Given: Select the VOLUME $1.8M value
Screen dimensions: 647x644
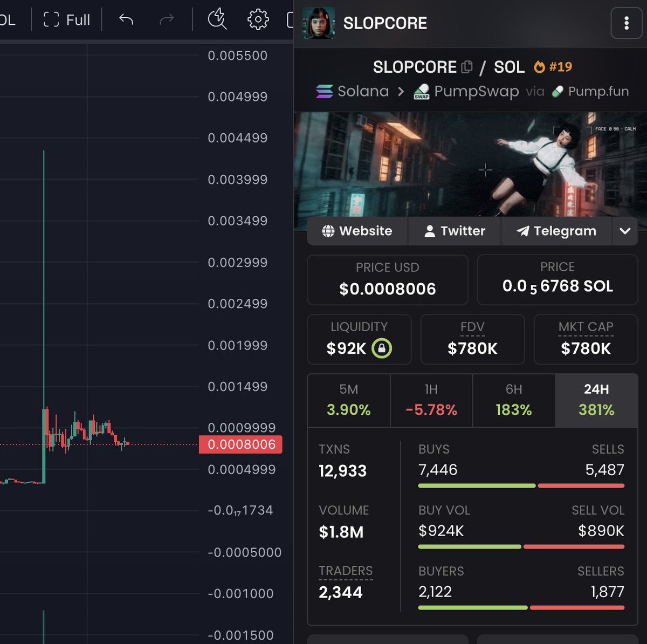Looking at the screenshot, I should [341, 532].
